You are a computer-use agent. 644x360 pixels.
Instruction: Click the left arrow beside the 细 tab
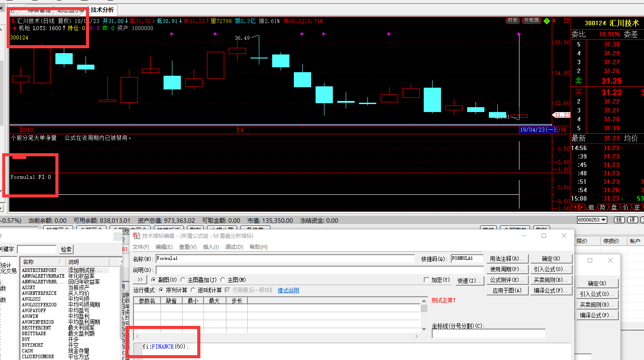[x=575, y=207]
